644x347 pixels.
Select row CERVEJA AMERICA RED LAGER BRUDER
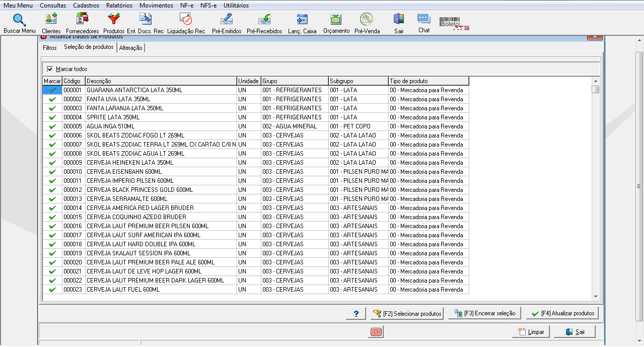click(x=256, y=208)
